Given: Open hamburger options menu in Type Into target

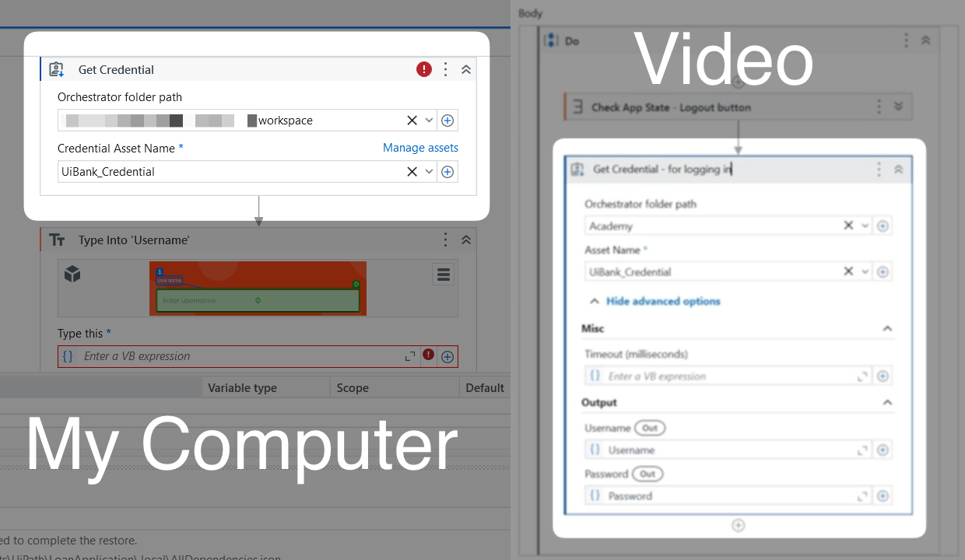Looking at the screenshot, I should [444, 274].
